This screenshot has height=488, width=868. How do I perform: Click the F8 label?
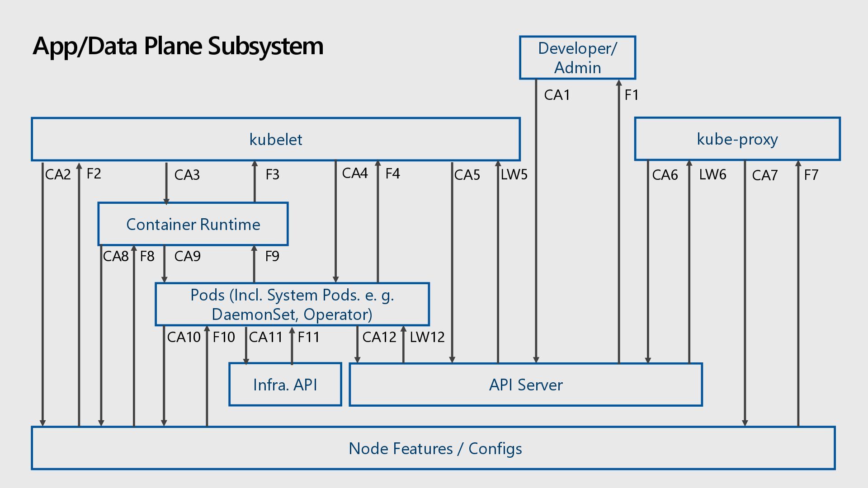[147, 256]
